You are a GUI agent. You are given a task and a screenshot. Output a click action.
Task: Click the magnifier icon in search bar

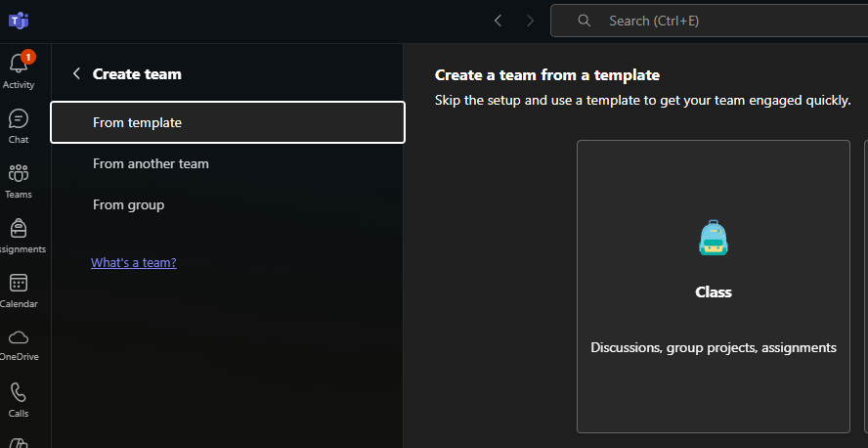pyautogui.click(x=585, y=21)
